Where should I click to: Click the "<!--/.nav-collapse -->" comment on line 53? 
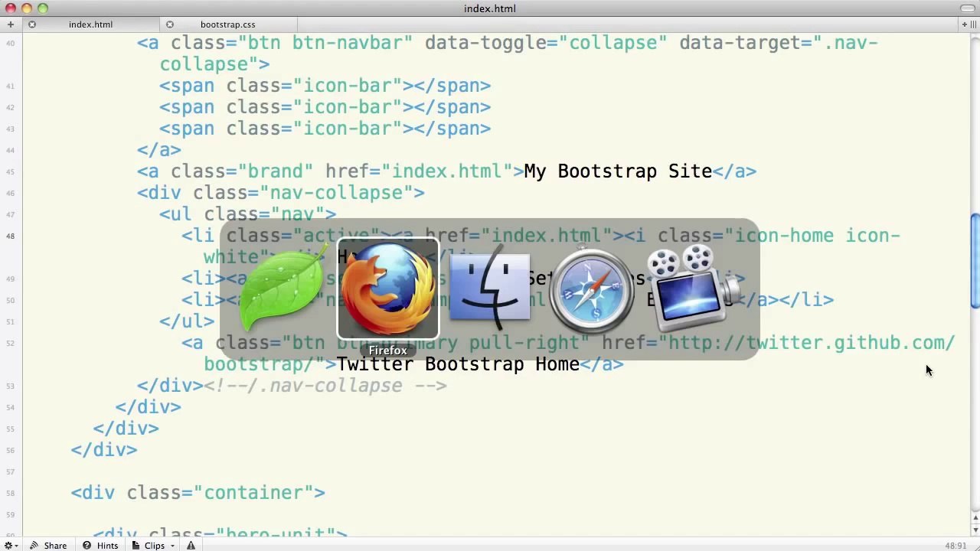tap(325, 386)
